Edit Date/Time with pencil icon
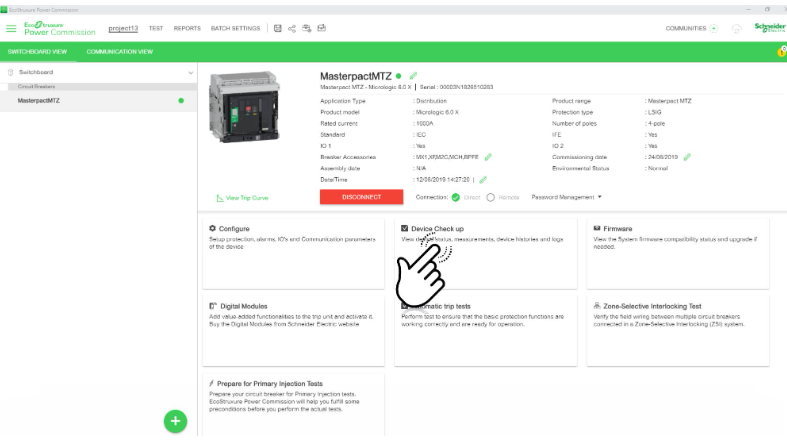 coord(483,180)
